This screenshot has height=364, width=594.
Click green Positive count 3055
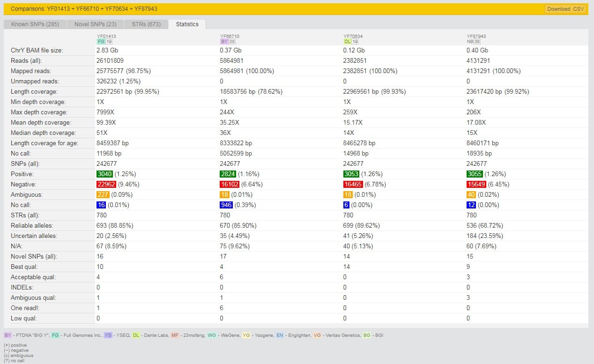[475, 174]
